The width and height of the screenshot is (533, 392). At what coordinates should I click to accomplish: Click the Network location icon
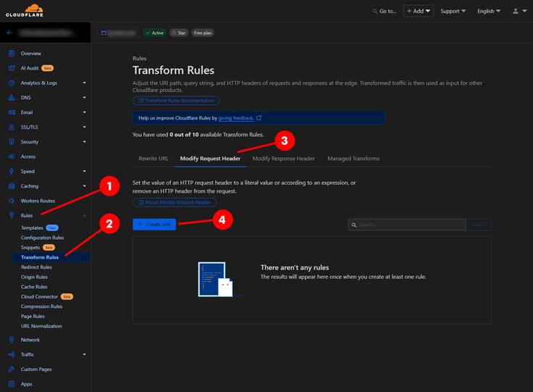pyautogui.click(x=12, y=340)
